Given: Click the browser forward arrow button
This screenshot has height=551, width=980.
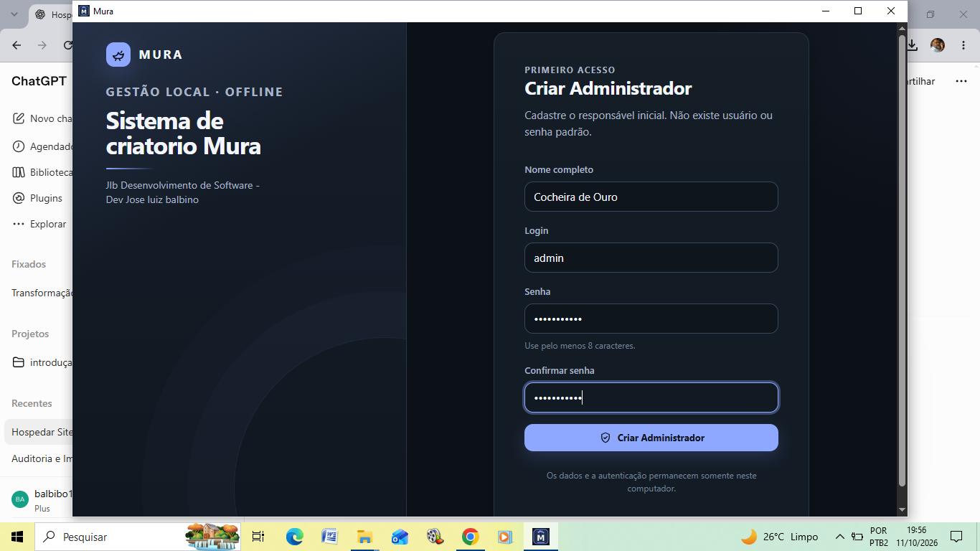Looking at the screenshot, I should click(x=42, y=45).
